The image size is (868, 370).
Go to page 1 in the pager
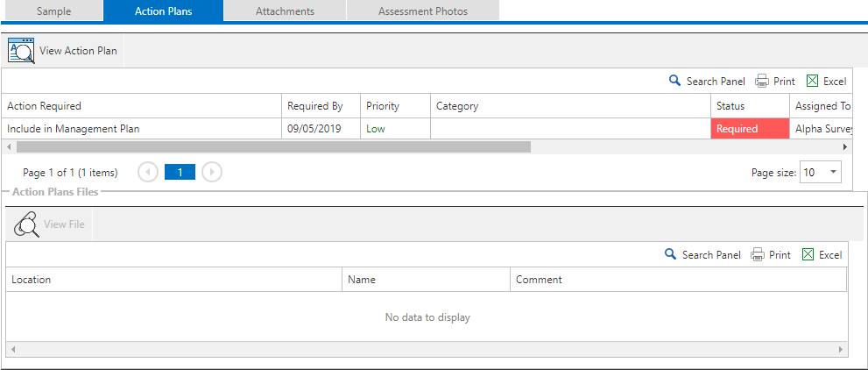click(180, 173)
